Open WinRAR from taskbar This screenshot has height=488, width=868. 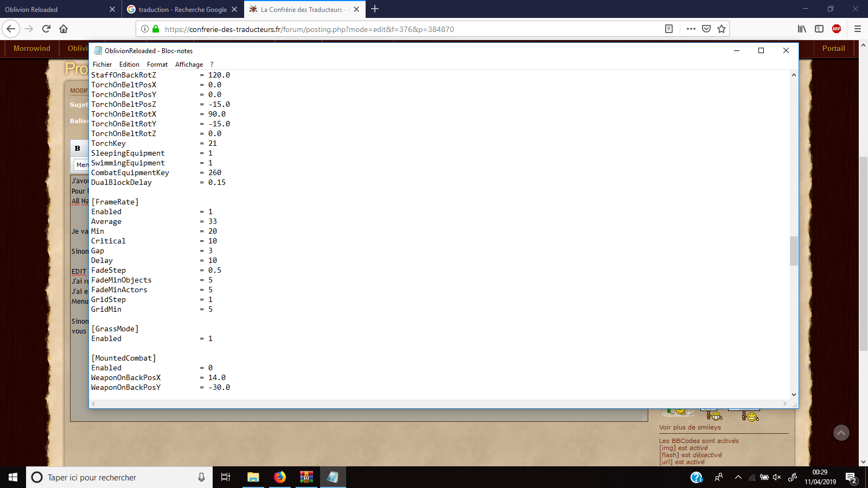click(x=306, y=477)
